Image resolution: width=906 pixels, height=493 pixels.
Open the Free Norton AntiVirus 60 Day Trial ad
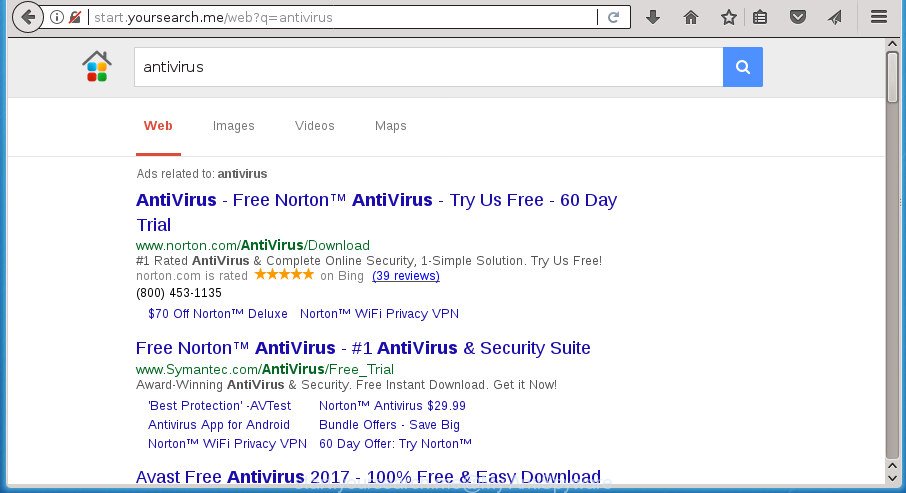[376, 212]
